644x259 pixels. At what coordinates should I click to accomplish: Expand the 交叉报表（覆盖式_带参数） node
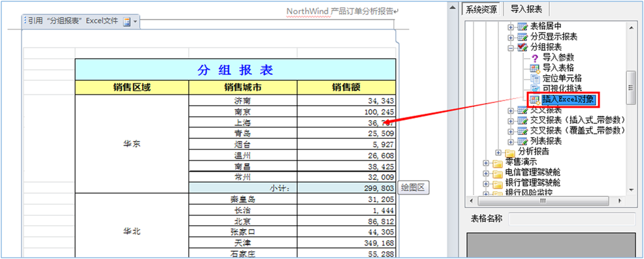pos(511,131)
